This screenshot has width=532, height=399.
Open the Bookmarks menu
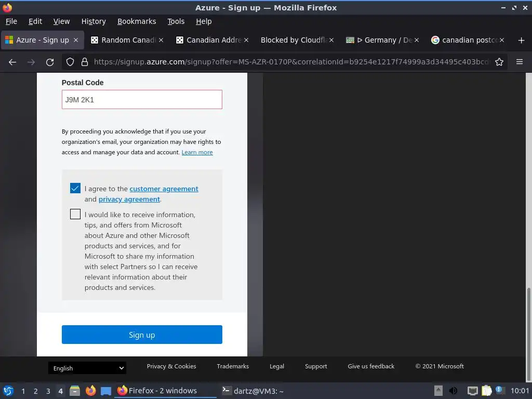pos(137,21)
